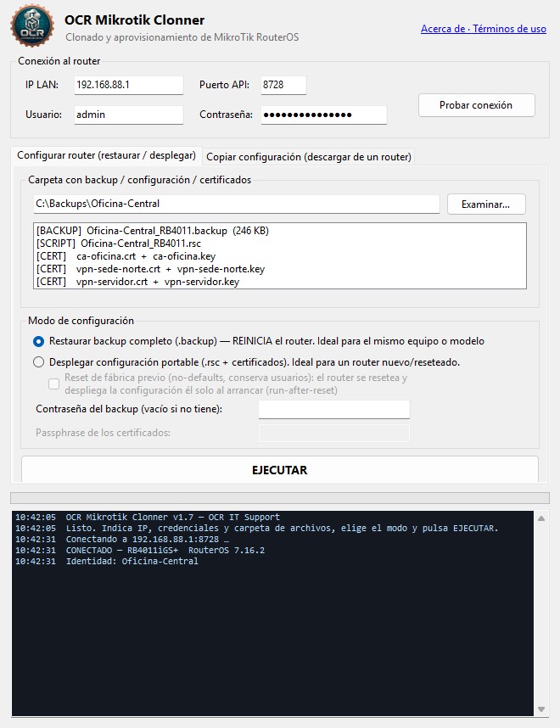The image size is (560, 728).
Task: Click the OCR gear logo icon
Action: [x=32, y=26]
